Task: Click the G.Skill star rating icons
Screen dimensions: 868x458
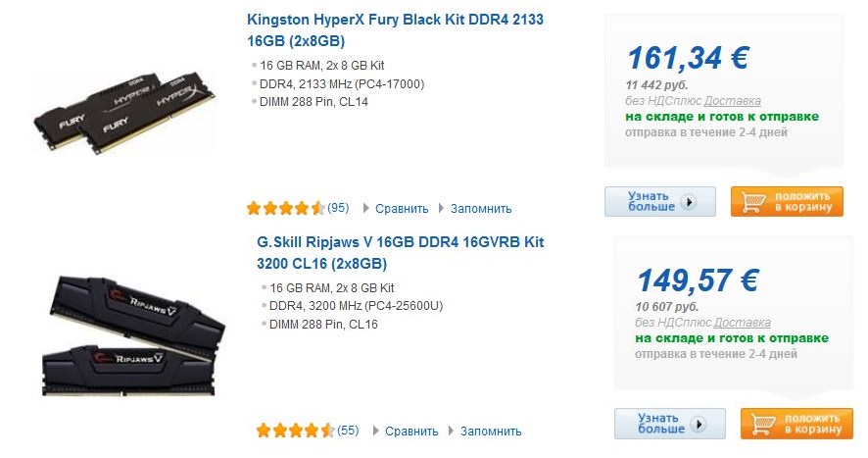Action: click(x=295, y=431)
